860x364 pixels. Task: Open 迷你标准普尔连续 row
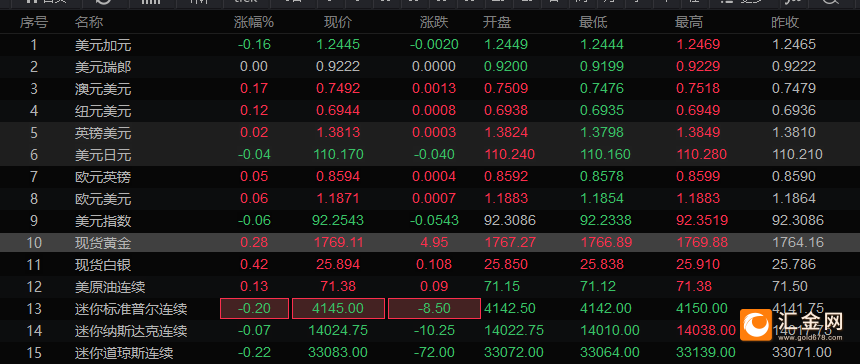[x=430, y=309]
